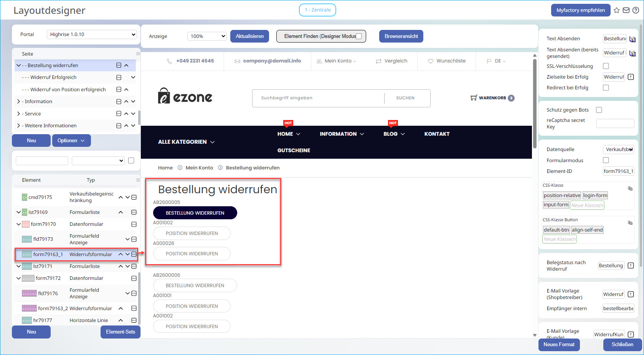The image size is (644, 355).
Task: Click selector icon beside Zielseite bei Erfolg
Action: [x=631, y=77]
